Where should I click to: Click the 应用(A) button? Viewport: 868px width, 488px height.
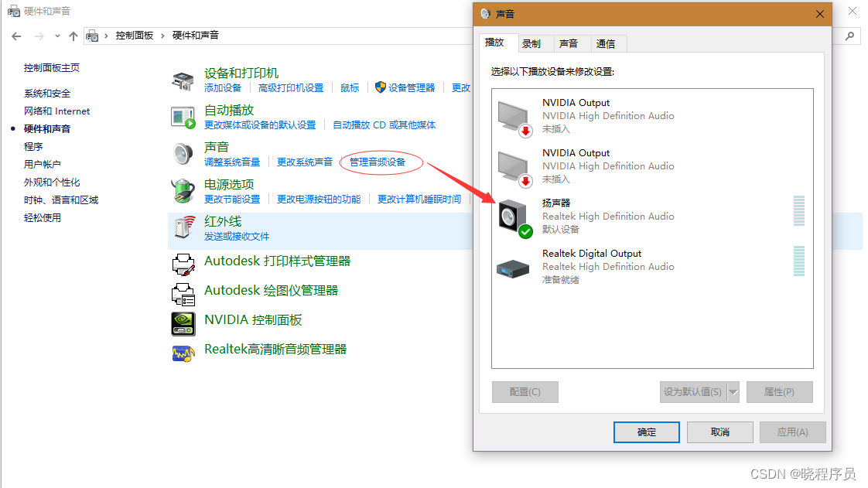click(x=793, y=432)
